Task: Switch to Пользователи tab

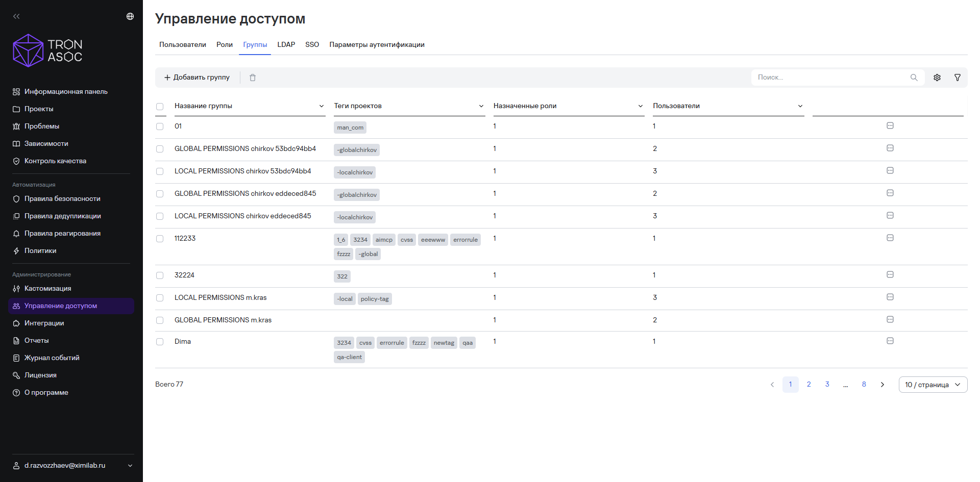Action: coord(183,45)
